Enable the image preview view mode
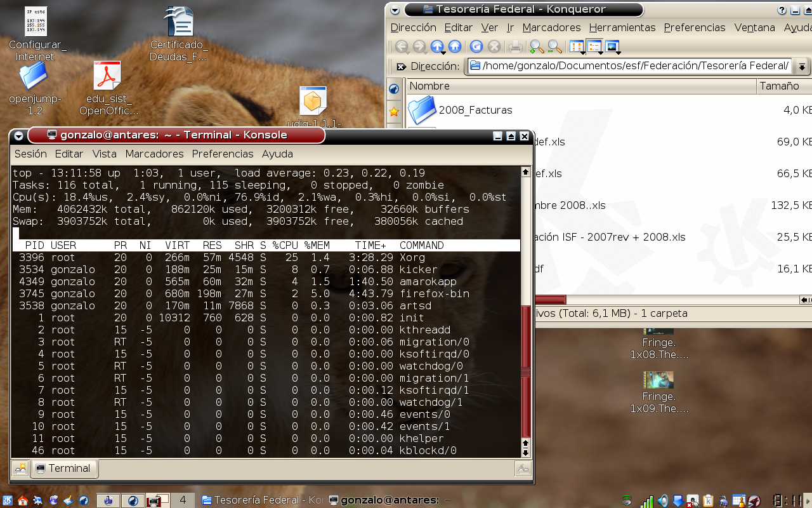Screen dimensions: 812x508 click(612, 46)
